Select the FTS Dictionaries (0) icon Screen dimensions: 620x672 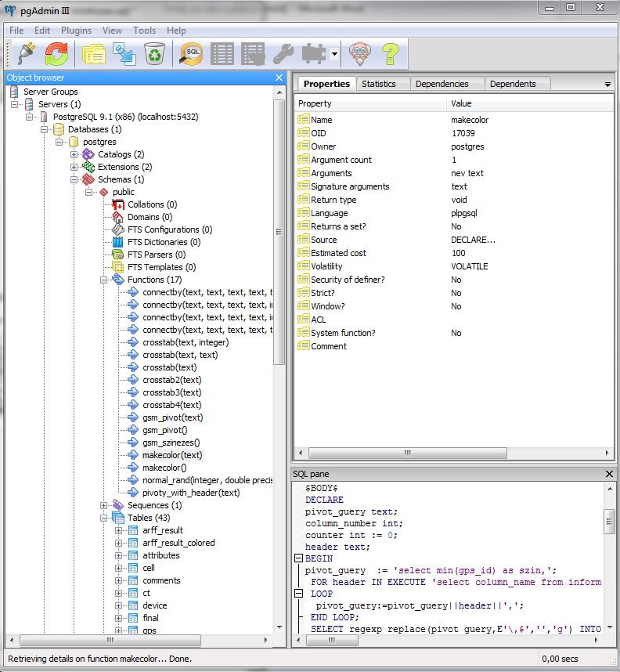(x=118, y=242)
